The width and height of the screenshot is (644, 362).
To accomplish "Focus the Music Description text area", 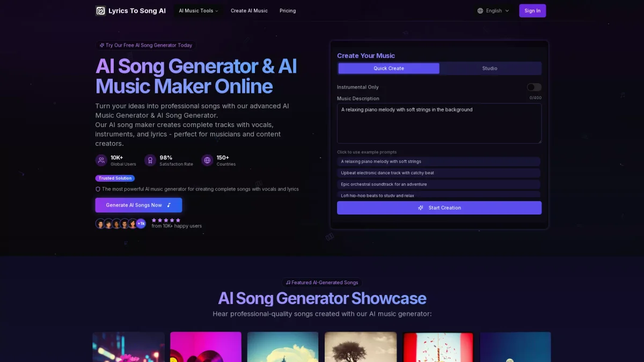I will 439,123.
